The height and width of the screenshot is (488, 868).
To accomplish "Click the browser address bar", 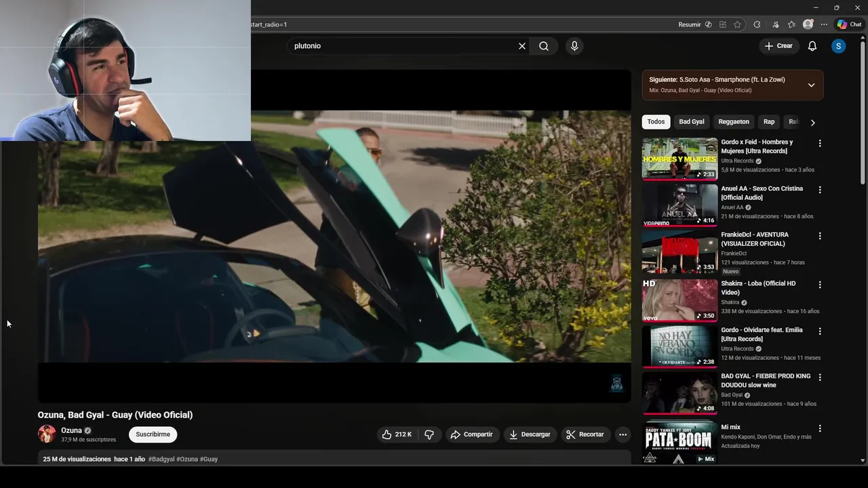I will [x=461, y=24].
